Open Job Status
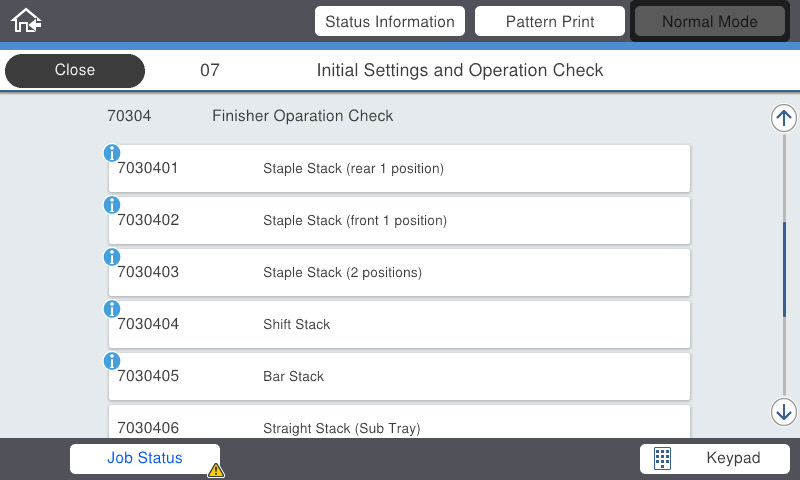Screen dimensions: 800x480 [x=145, y=459]
